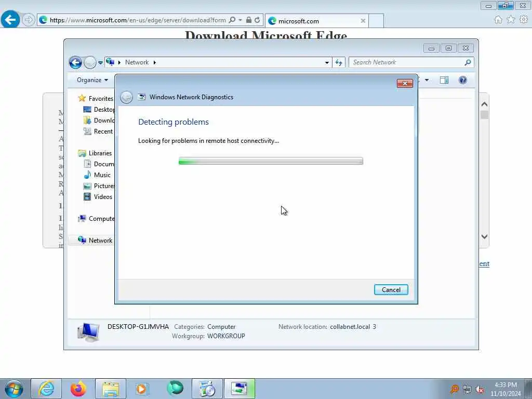Open the view options dropdown arrow
This screenshot has width=532, height=399.
pyautogui.click(x=427, y=80)
